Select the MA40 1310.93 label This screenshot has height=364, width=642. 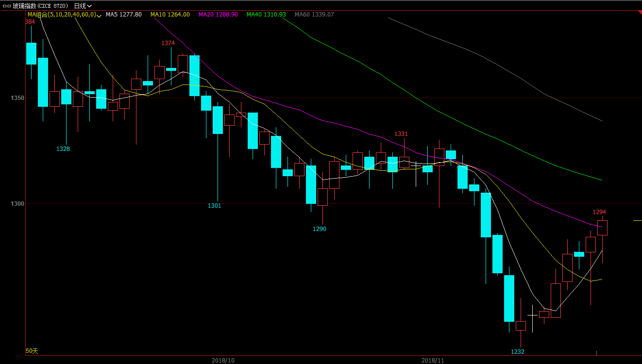tap(266, 15)
